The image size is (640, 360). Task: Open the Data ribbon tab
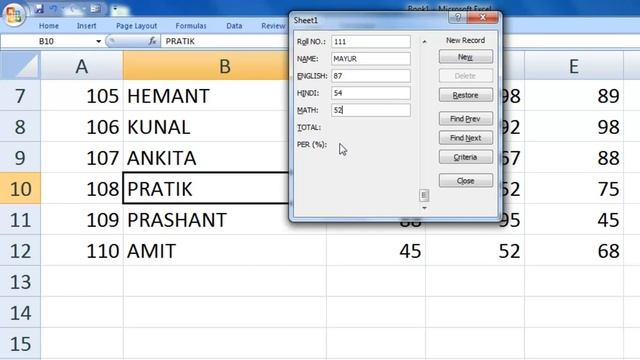tap(234, 26)
